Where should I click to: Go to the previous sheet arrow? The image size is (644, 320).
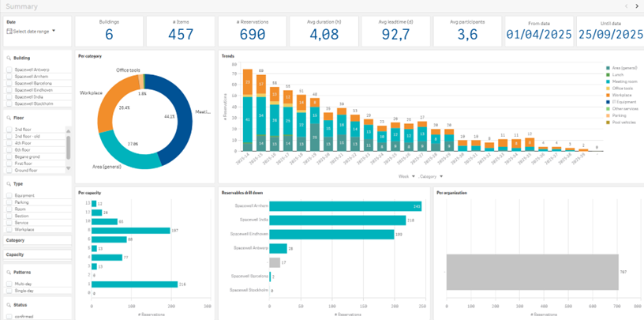click(x=627, y=6)
